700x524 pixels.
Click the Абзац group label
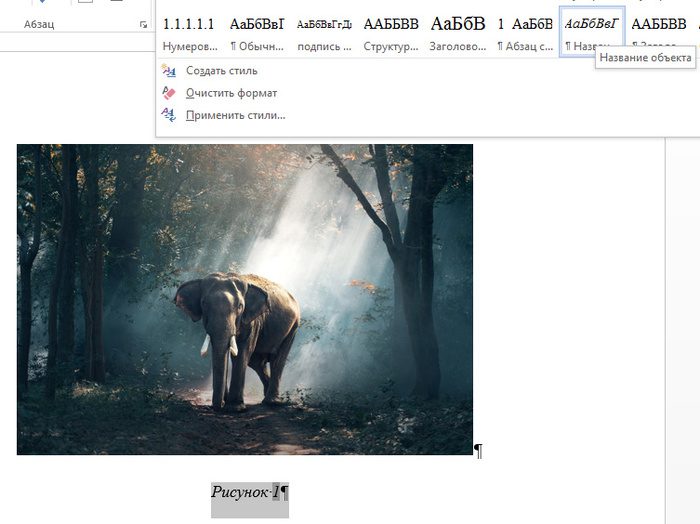pos(39,25)
